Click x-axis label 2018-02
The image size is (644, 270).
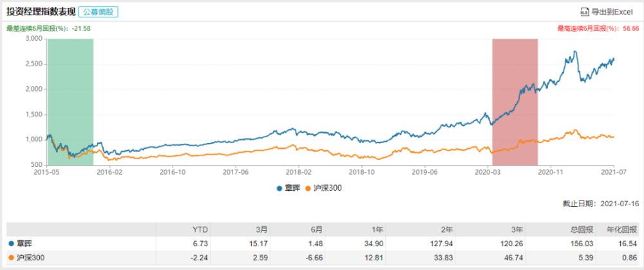click(x=299, y=171)
